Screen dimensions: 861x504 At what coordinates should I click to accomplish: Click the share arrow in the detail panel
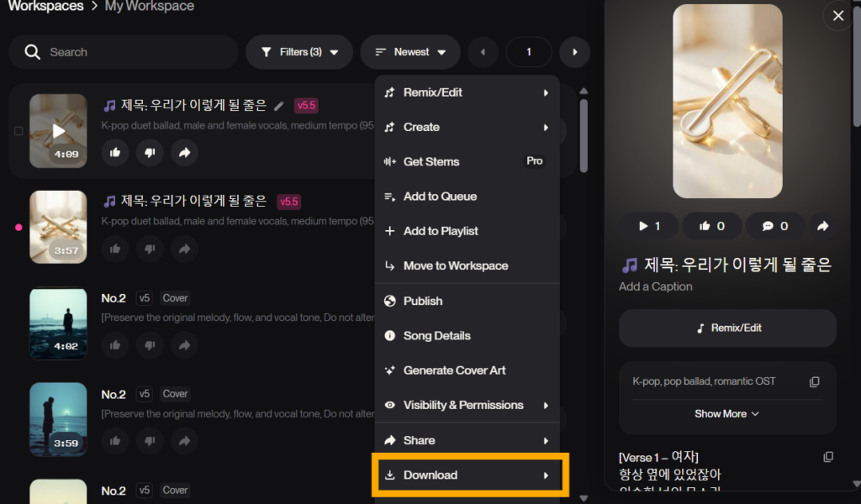click(x=823, y=226)
